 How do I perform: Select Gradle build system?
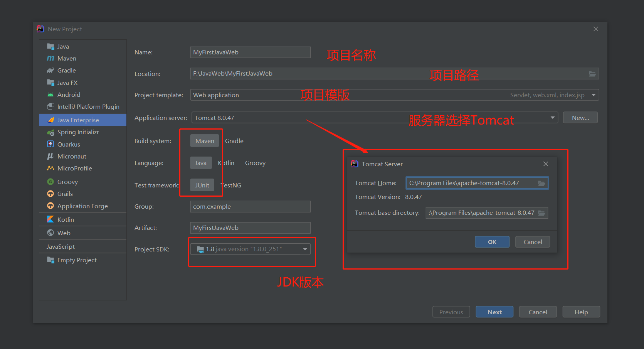[234, 141]
